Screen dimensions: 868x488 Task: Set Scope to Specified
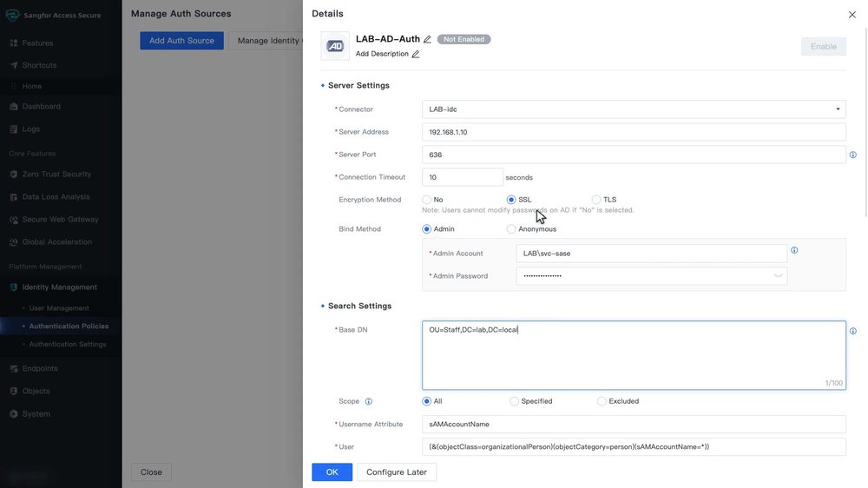(x=514, y=401)
